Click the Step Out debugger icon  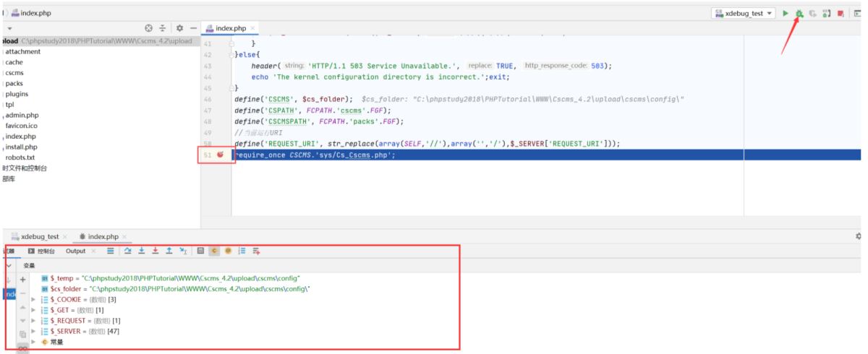[169, 251]
